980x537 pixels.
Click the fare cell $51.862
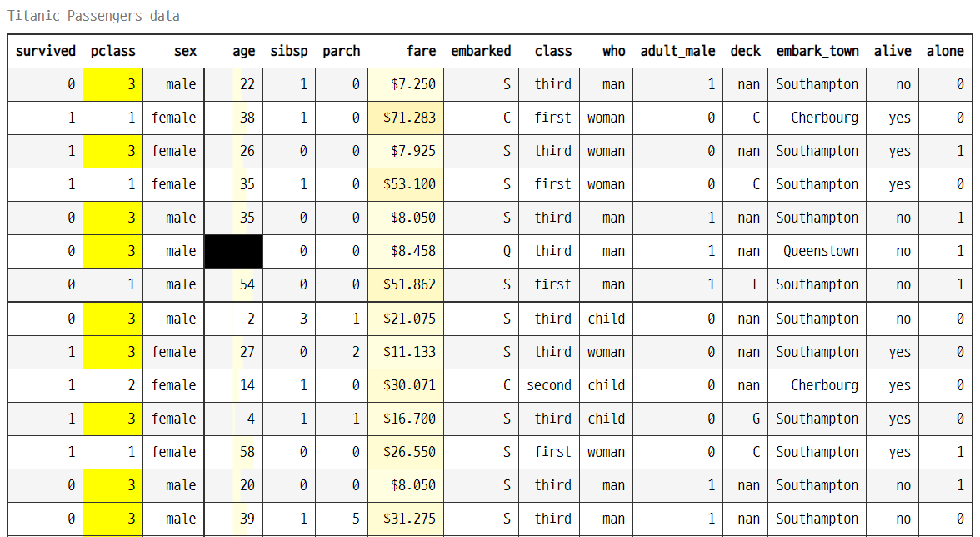[x=407, y=284]
